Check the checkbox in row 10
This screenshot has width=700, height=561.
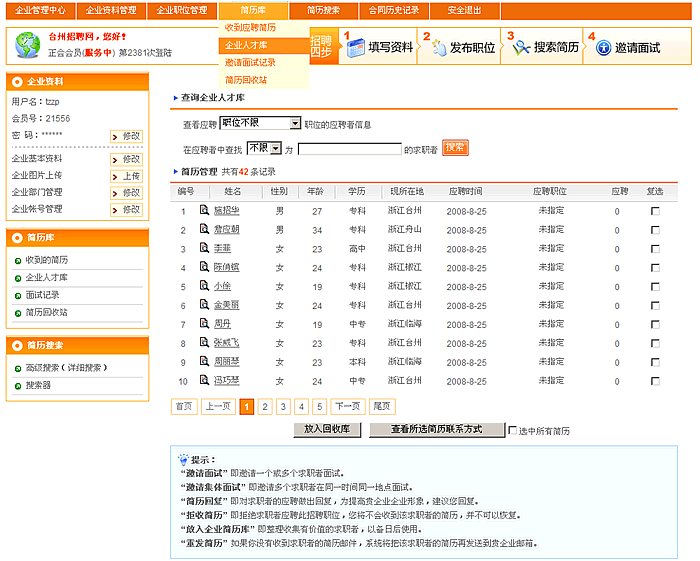(655, 381)
